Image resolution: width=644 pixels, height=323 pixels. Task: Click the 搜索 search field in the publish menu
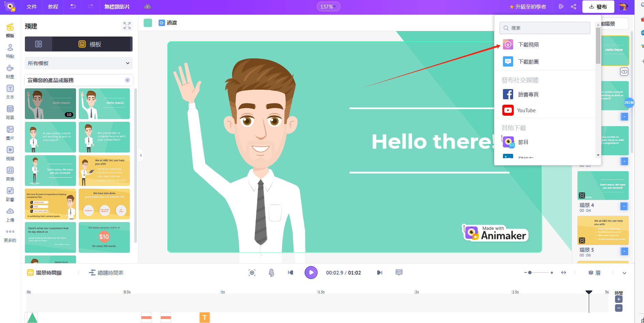pyautogui.click(x=544, y=28)
